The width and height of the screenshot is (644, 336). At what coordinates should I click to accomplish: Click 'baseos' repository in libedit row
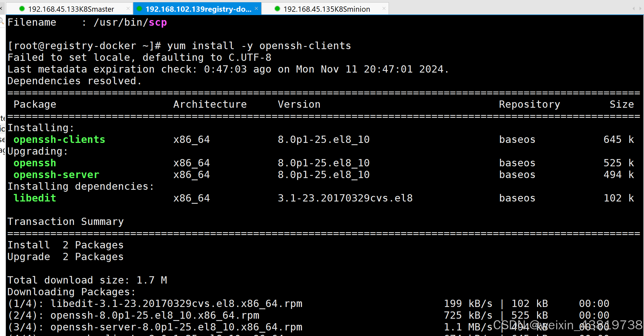coord(517,198)
